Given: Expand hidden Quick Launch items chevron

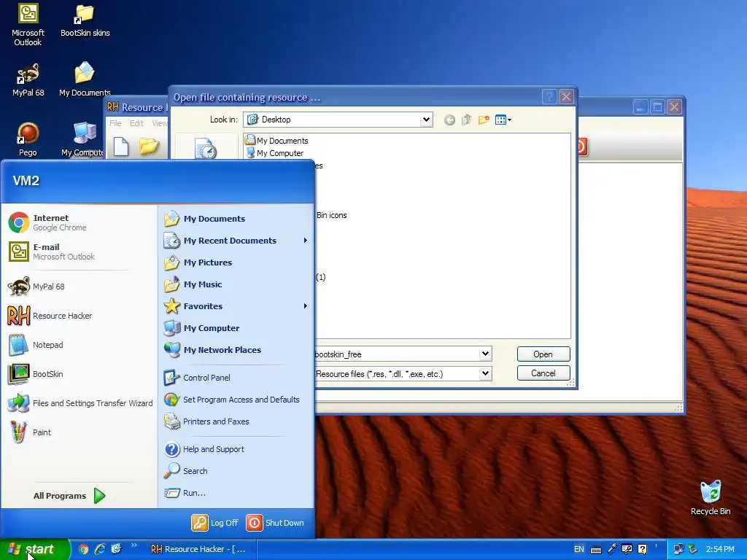Looking at the screenshot, I should 134,545.
